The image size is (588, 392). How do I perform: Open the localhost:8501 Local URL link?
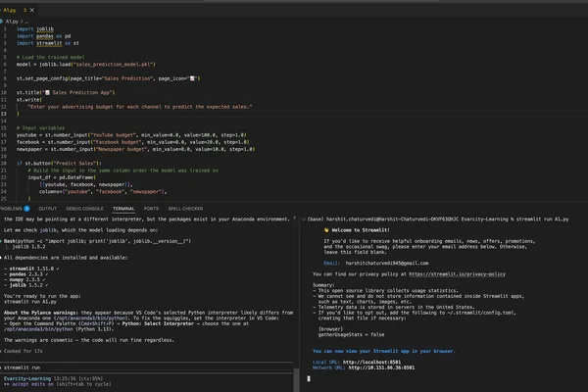coord(371,363)
